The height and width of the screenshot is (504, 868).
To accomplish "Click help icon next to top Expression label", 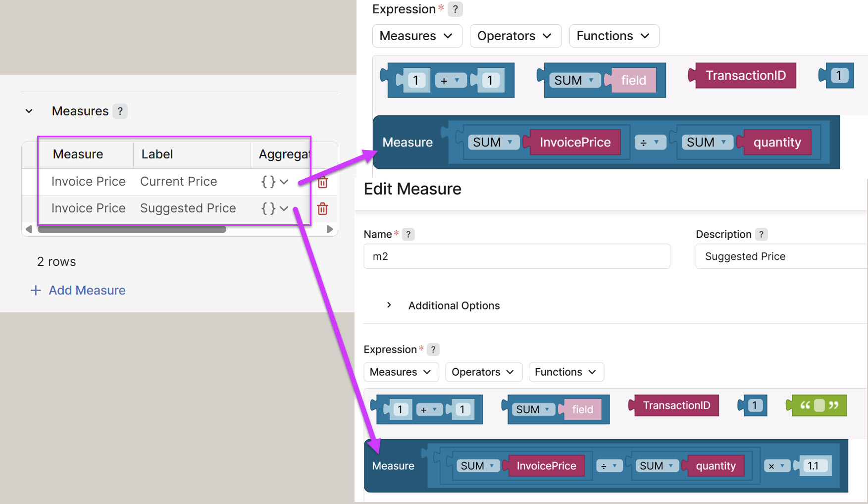I will (455, 9).
